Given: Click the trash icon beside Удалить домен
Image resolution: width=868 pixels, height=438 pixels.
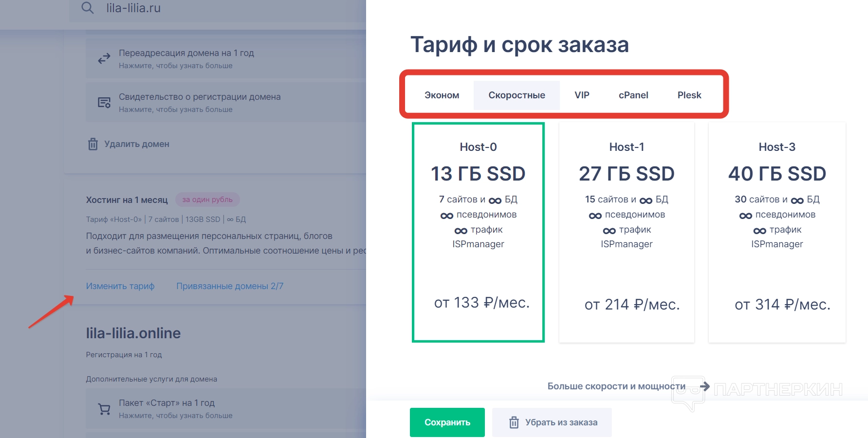Looking at the screenshot, I should click(x=93, y=144).
